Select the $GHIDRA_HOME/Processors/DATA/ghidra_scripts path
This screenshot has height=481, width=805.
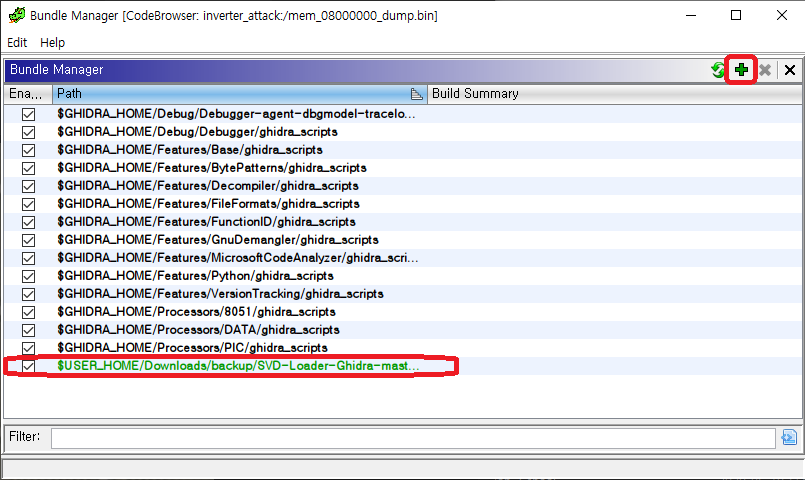coord(198,330)
